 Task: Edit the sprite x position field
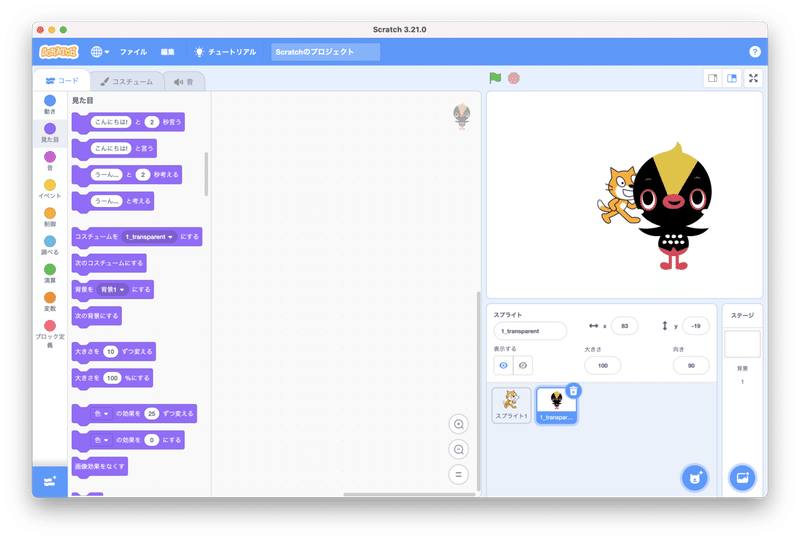click(624, 326)
